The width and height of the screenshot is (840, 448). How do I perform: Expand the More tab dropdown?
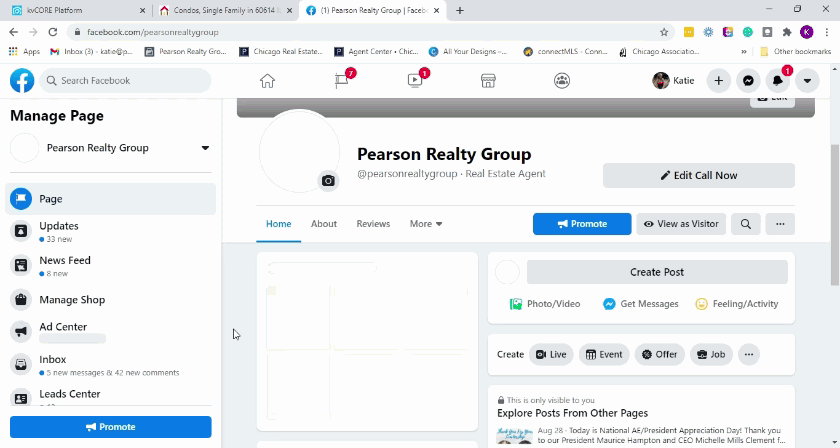(x=426, y=224)
